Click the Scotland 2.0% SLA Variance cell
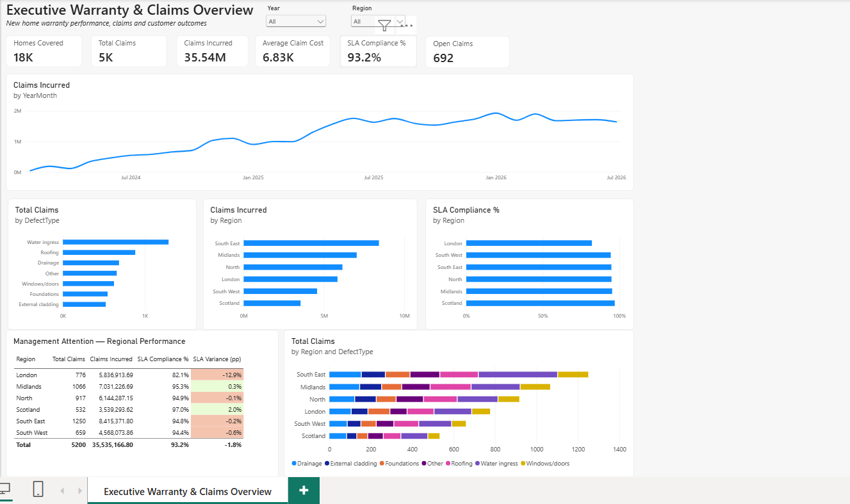This screenshot has width=850, height=504. pyautogui.click(x=217, y=410)
